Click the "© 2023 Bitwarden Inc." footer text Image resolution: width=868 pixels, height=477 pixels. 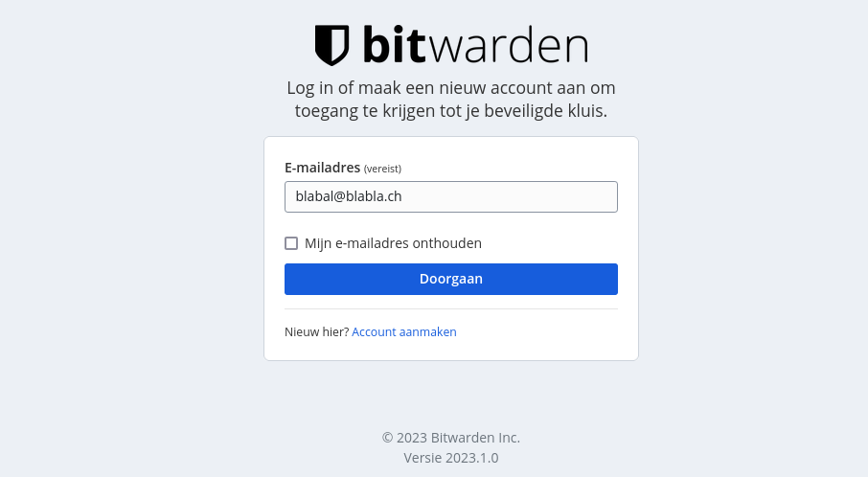coord(450,437)
